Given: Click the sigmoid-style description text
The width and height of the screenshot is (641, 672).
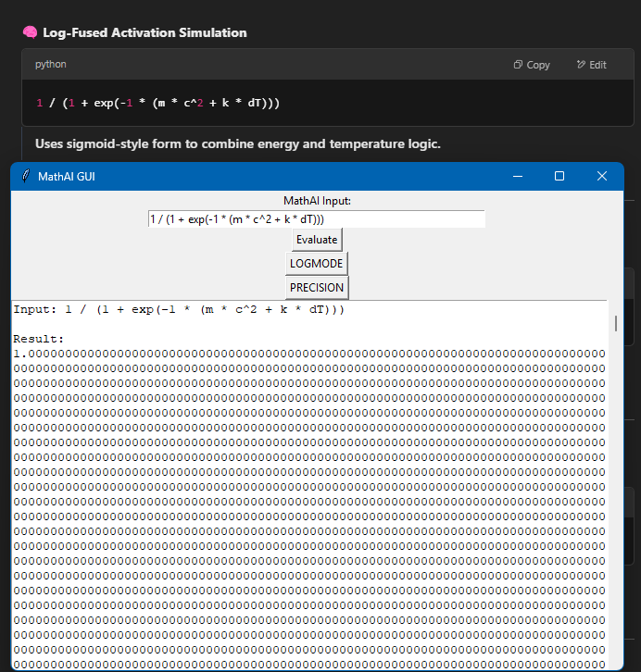Looking at the screenshot, I should [x=237, y=143].
